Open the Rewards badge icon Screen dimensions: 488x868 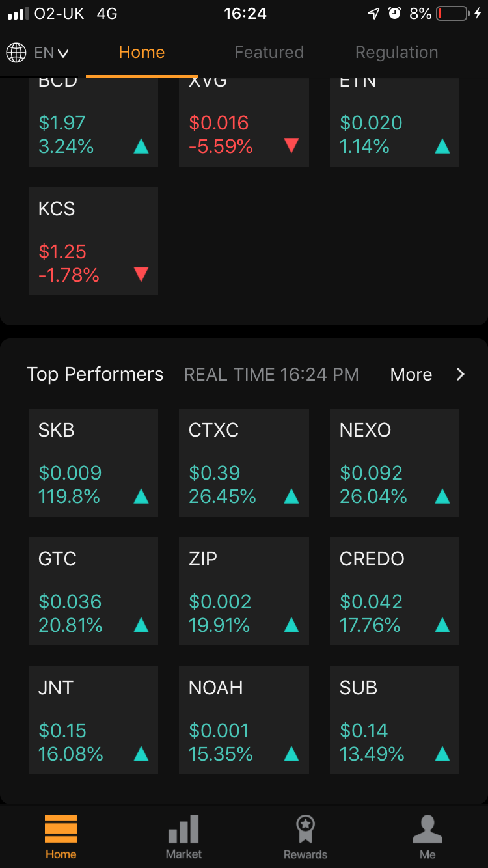305,828
